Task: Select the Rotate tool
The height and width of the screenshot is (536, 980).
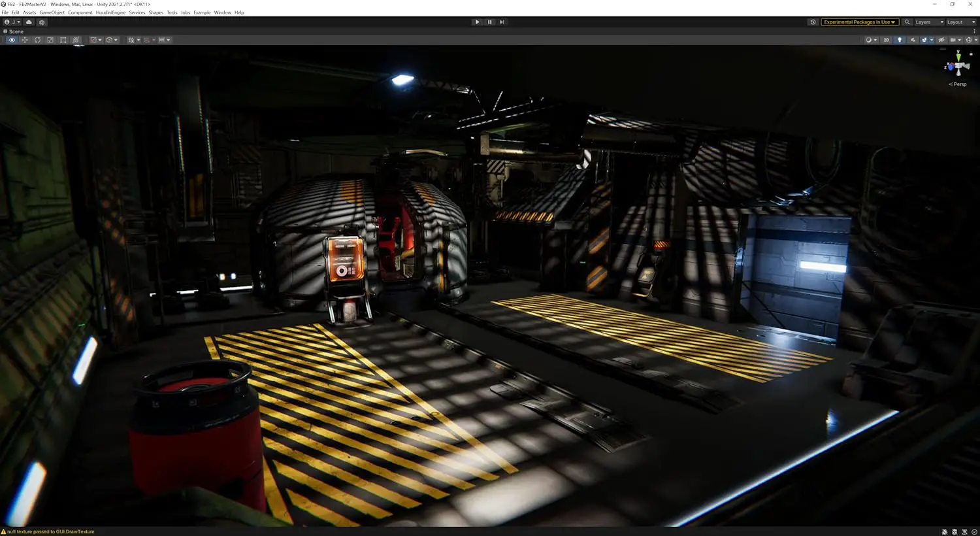Action: click(x=37, y=40)
